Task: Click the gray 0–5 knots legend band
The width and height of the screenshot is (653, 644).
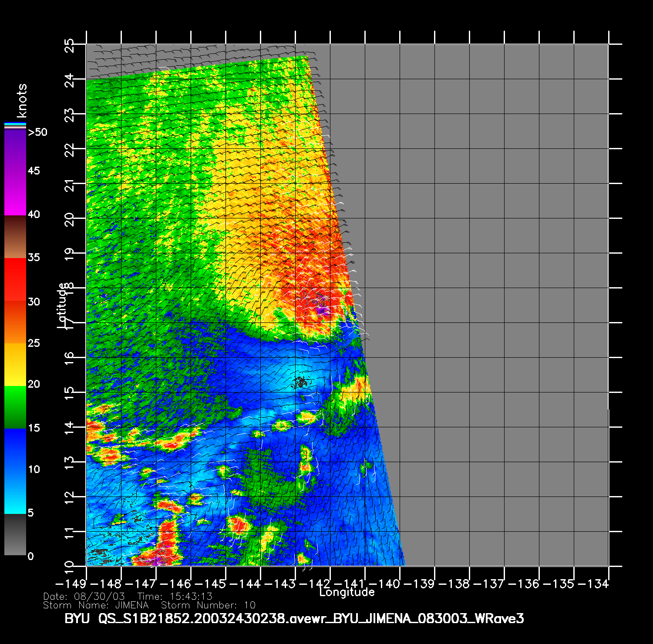Action: click(15, 534)
